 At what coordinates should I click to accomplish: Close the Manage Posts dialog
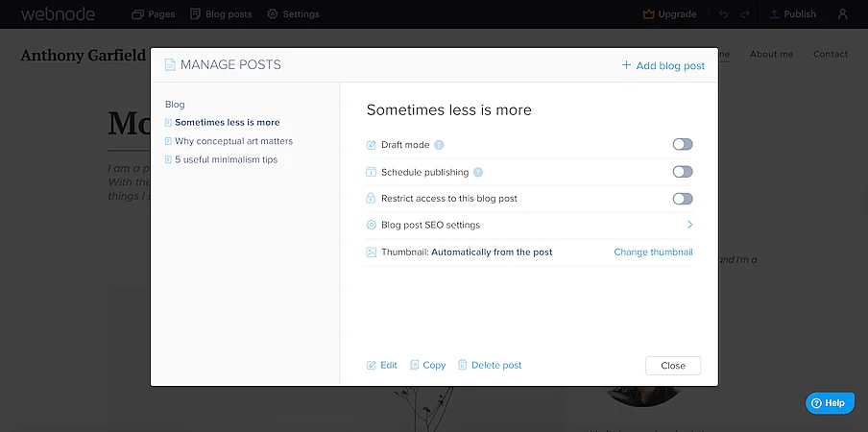click(x=673, y=366)
